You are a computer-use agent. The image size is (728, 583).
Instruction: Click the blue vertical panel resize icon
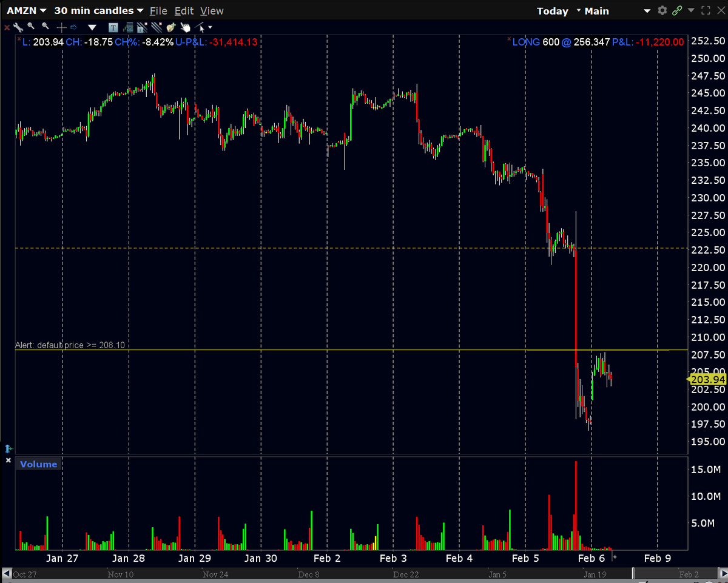8,449
